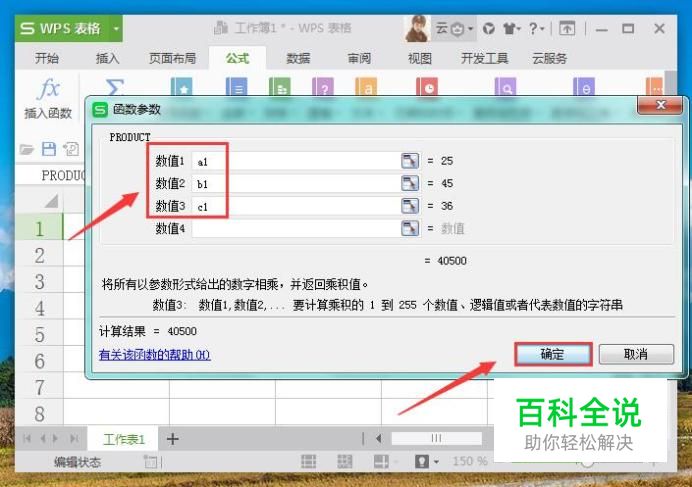This screenshot has height=487, width=692.
Task: Open the 插入 ribbon tab
Action: point(107,58)
